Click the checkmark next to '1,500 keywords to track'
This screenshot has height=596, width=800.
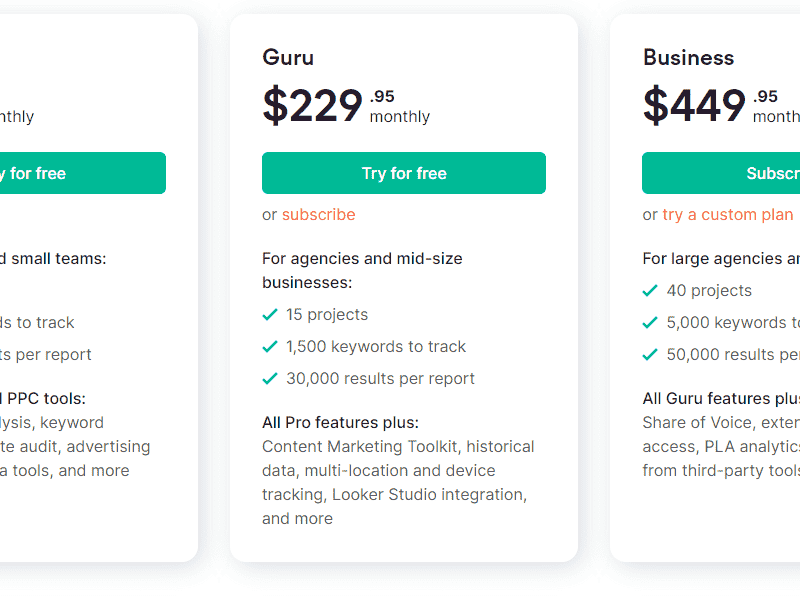(x=269, y=346)
